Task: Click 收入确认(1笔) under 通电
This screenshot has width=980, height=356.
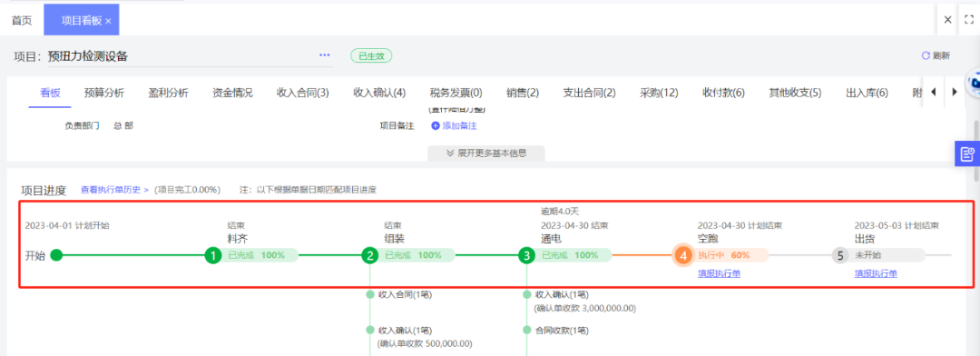Action: [x=562, y=294]
